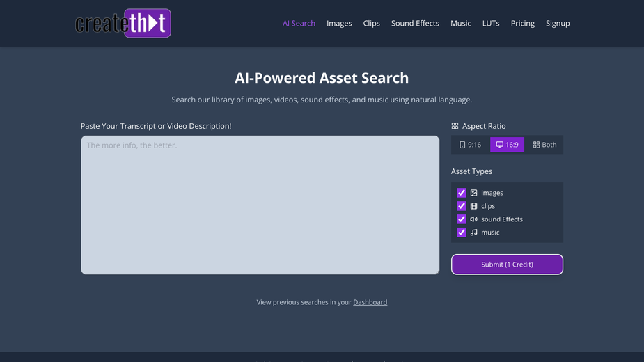644x362 pixels.
Task: Click the createthat logo
Action: pos(123,23)
